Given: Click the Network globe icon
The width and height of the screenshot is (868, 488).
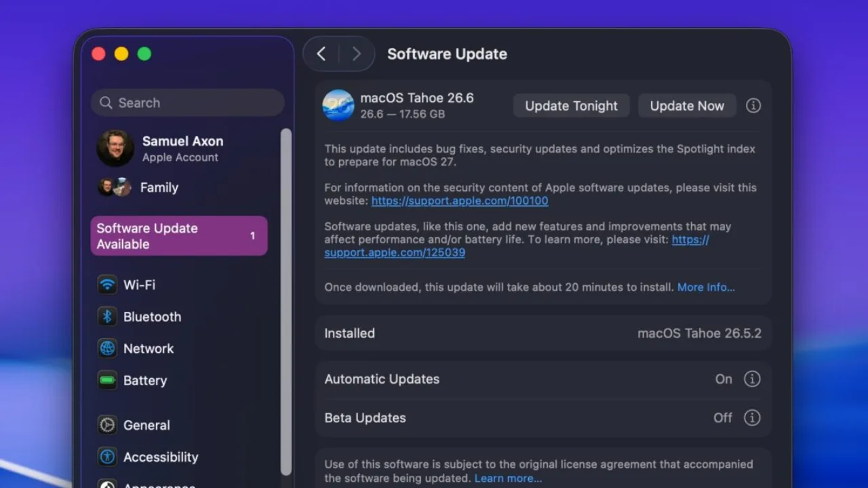Looking at the screenshot, I should [107, 348].
